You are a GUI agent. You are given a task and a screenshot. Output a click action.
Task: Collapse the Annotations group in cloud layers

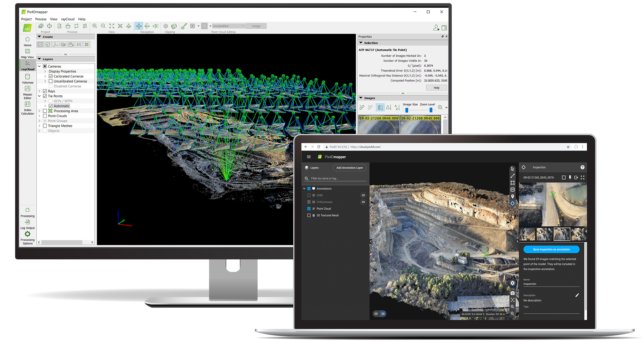point(304,188)
